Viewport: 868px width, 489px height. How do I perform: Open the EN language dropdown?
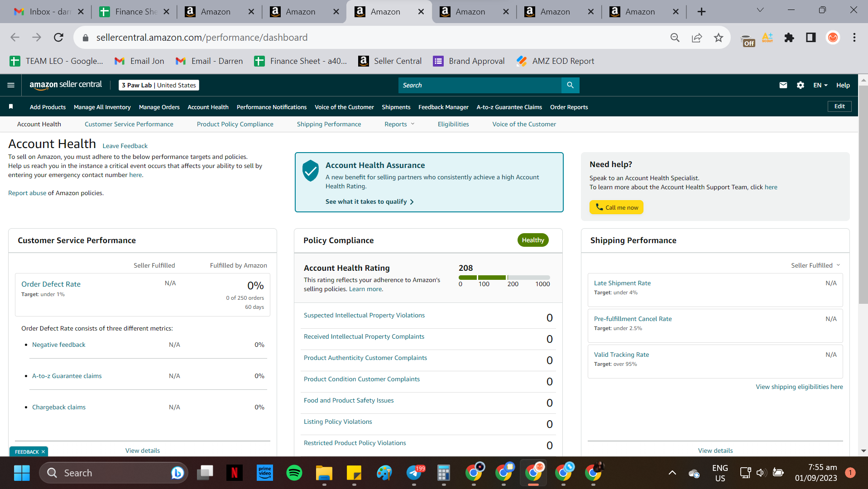820,85
